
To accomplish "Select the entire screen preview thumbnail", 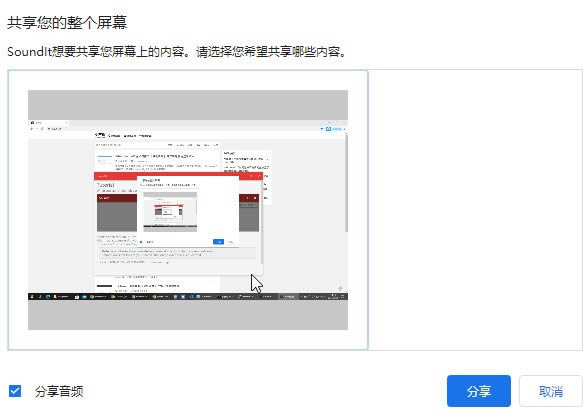I will click(x=188, y=210).
